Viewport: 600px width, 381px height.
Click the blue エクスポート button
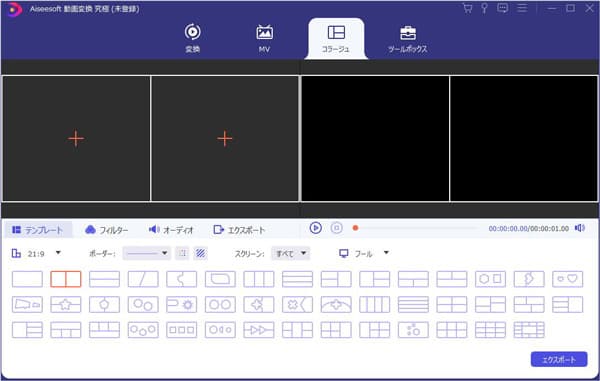pos(559,360)
